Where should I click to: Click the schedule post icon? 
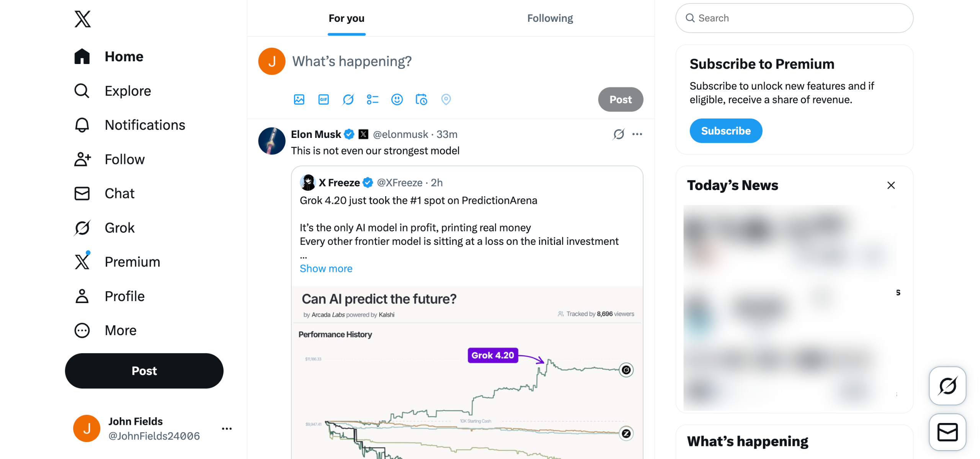pos(421,100)
